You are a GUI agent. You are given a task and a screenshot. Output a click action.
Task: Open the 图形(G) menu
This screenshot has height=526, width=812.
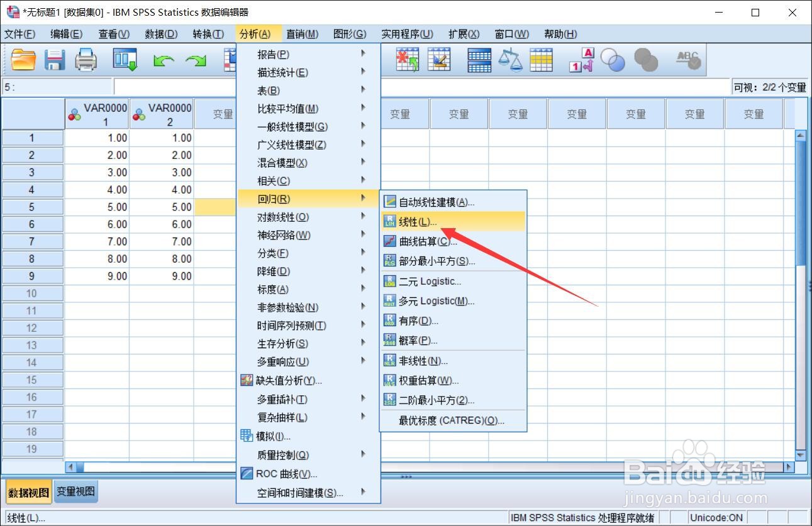tap(350, 33)
